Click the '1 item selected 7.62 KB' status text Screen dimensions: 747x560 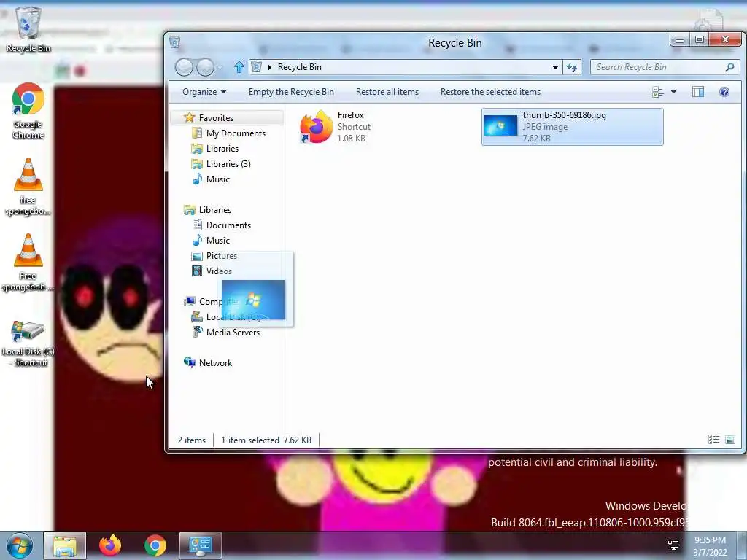tap(266, 440)
